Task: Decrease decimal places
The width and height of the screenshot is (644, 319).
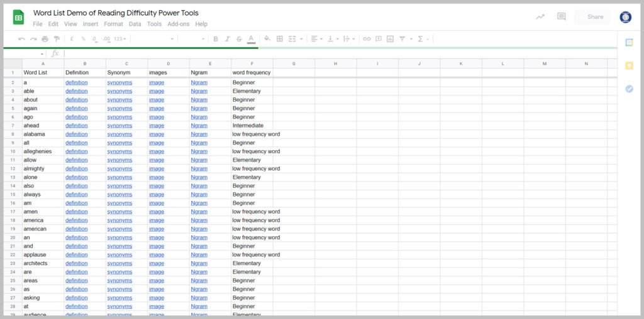Action: 94,39
